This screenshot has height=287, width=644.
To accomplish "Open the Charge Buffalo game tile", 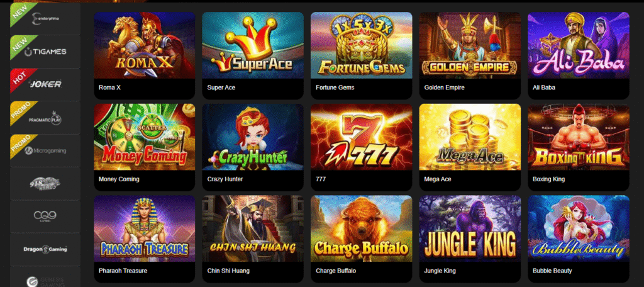I will pos(362,239).
